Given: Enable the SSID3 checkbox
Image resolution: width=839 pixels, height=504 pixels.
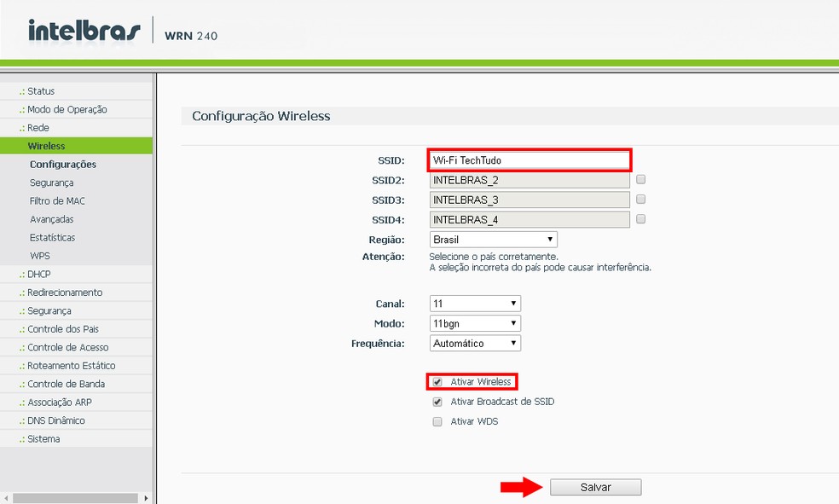Looking at the screenshot, I should 640,199.
